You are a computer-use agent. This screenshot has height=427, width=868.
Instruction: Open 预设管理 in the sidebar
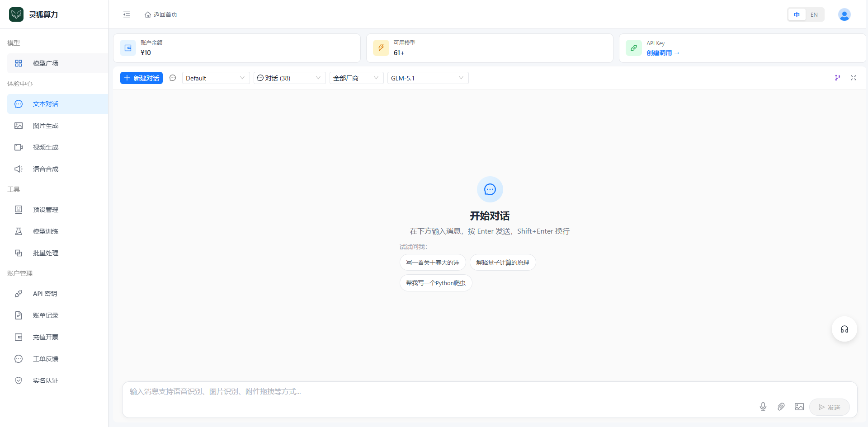[x=57, y=210]
